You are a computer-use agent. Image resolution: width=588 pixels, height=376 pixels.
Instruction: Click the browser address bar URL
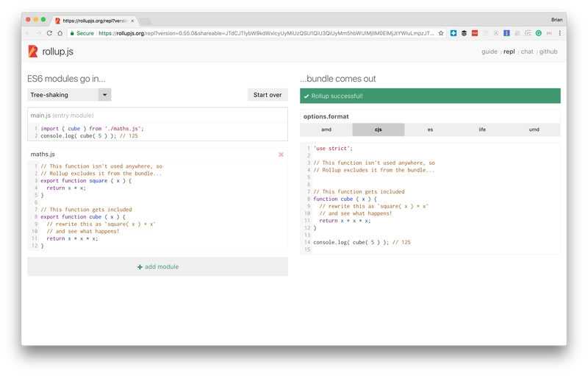(266, 33)
